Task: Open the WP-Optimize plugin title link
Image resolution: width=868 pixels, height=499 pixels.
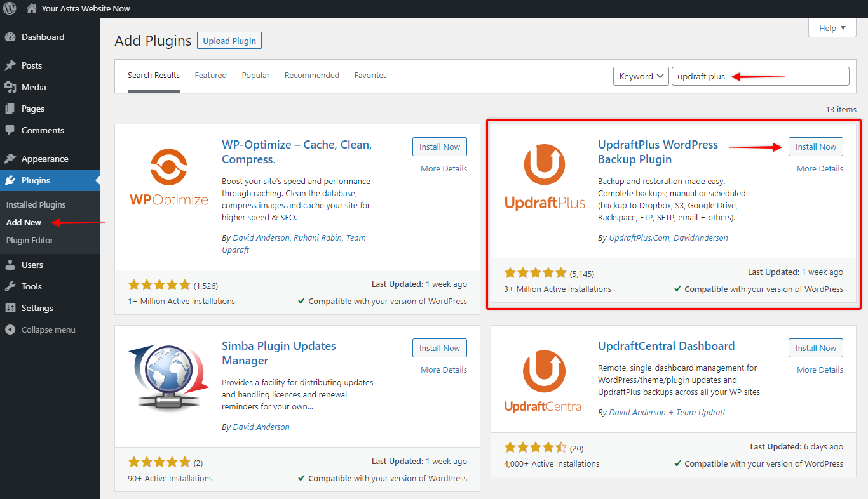Action: pos(297,152)
